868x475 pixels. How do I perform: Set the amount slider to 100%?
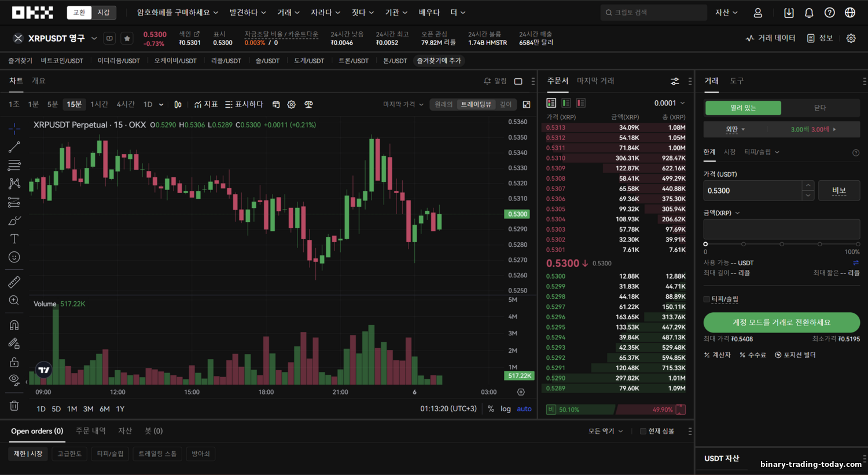point(857,244)
